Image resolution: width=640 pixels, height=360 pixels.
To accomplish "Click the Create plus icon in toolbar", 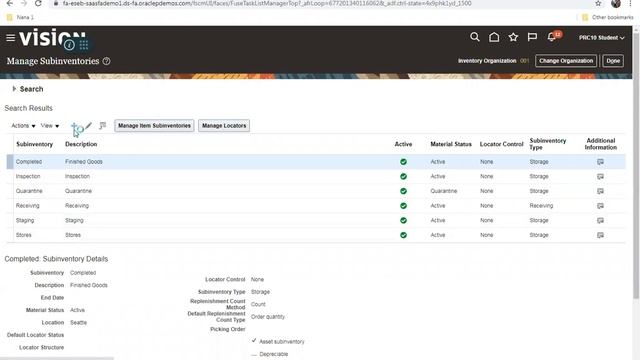I will 74,126.
